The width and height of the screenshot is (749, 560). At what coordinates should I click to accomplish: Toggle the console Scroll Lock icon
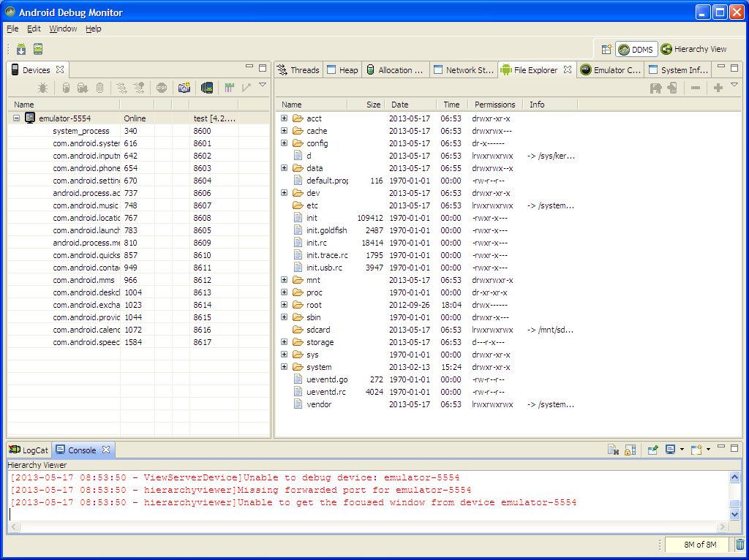tap(630, 450)
